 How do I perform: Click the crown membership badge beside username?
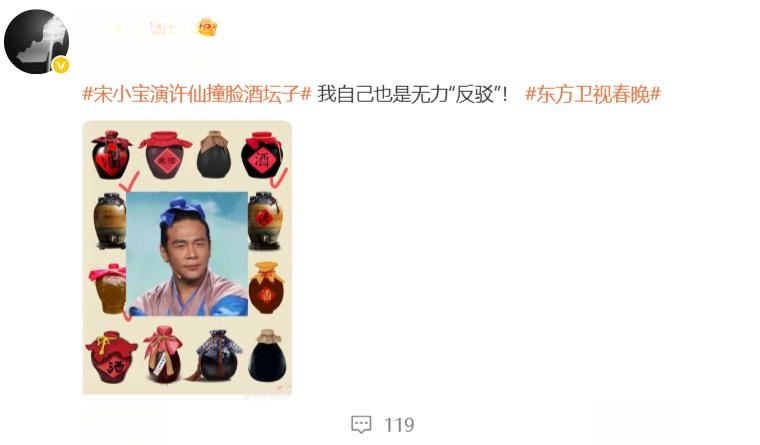(207, 27)
